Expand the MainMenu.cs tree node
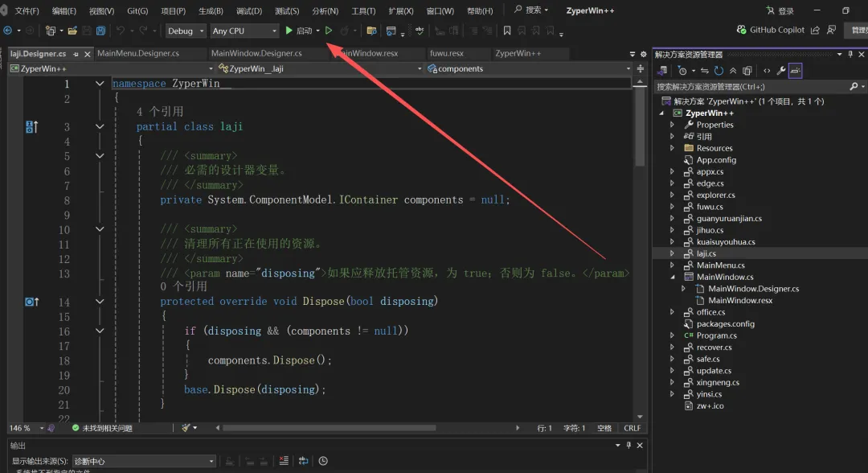This screenshot has height=473, width=868. [672, 265]
